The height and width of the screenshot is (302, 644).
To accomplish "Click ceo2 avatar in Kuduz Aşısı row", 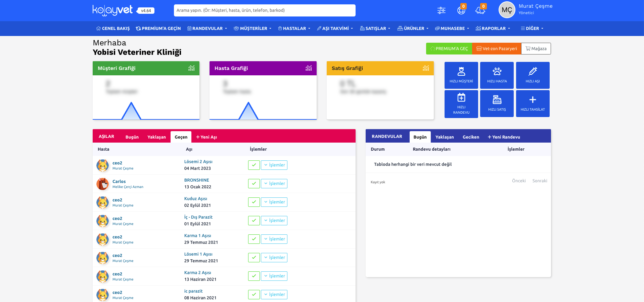I will click(103, 202).
